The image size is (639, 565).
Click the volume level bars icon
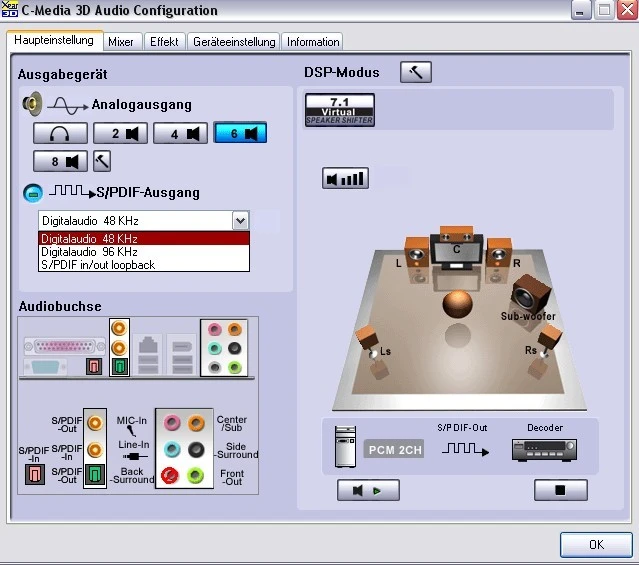(x=345, y=179)
